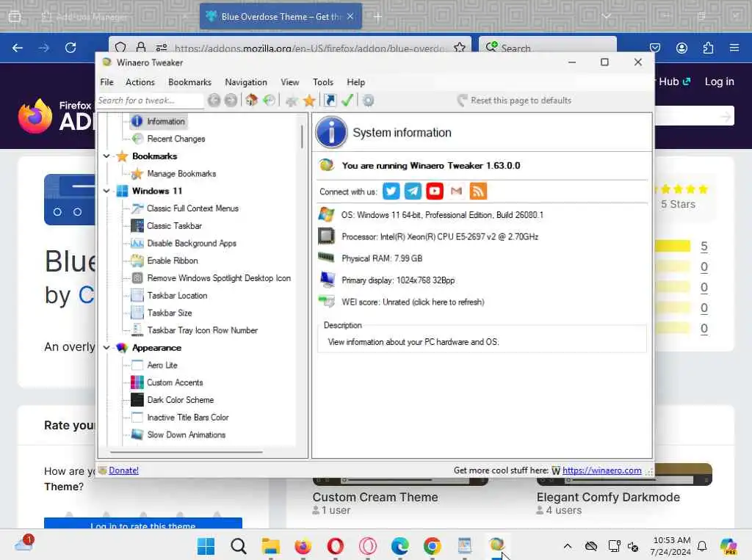Open the Firefox hamburger menu

734,48
